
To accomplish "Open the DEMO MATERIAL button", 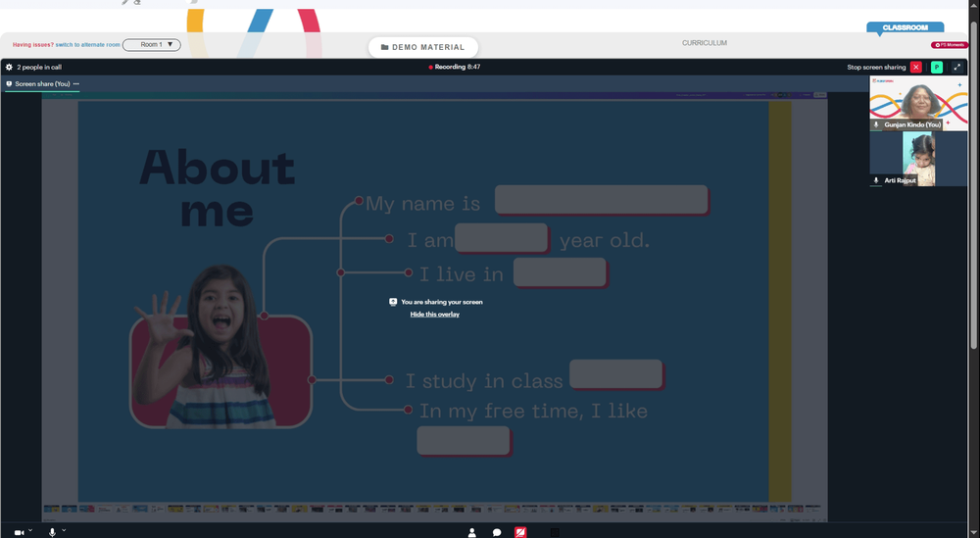I will pyautogui.click(x=423, y=47).
